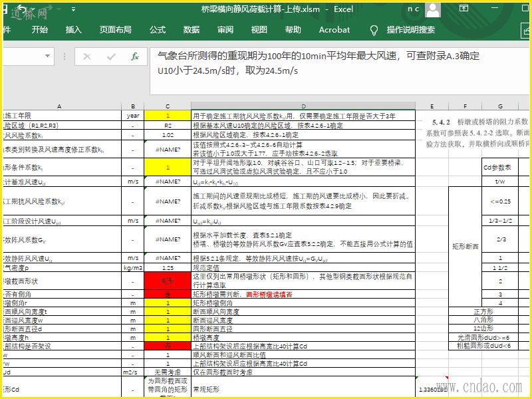
Task: Select column D header
Action: (x=303, y=106)
